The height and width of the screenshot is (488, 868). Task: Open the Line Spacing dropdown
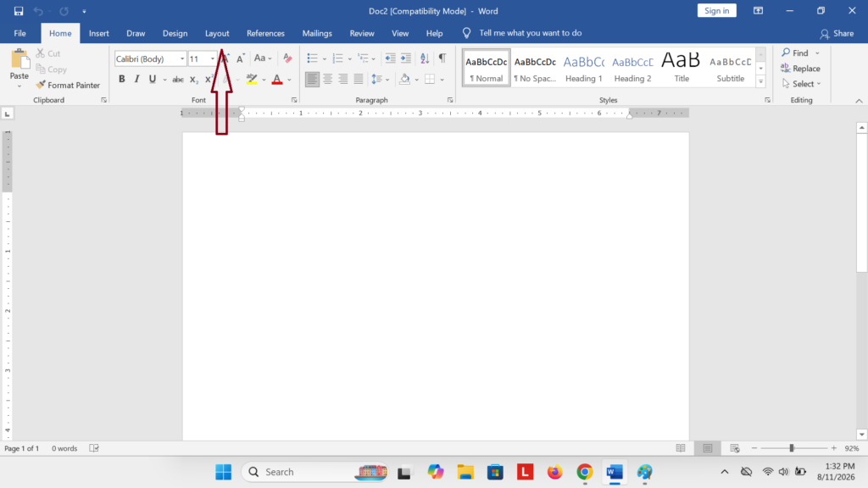click(x=380, y=79)
